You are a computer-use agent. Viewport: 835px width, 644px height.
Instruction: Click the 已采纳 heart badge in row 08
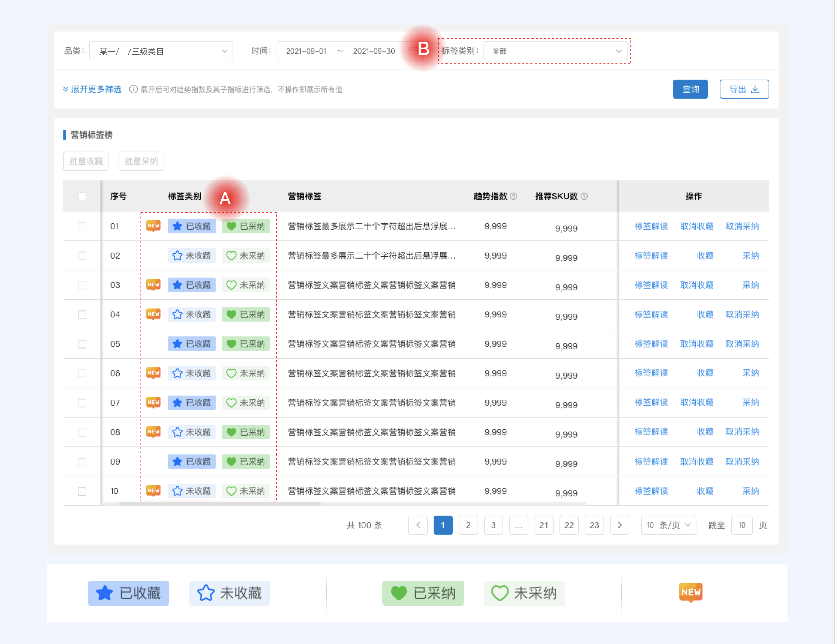(x=246, y=432)
